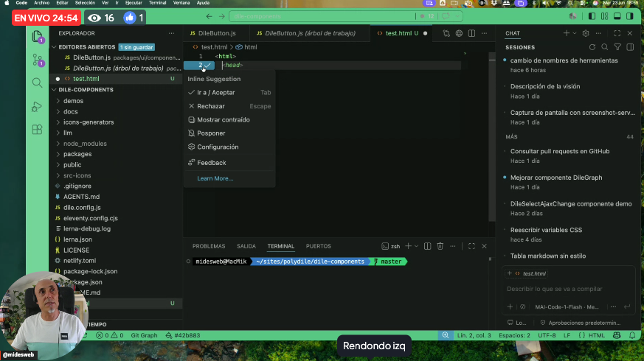The width and height of the screenshot is (644, 361).
Task: Open Copilot status icon in status bar
Action: (x=617, y=335)
